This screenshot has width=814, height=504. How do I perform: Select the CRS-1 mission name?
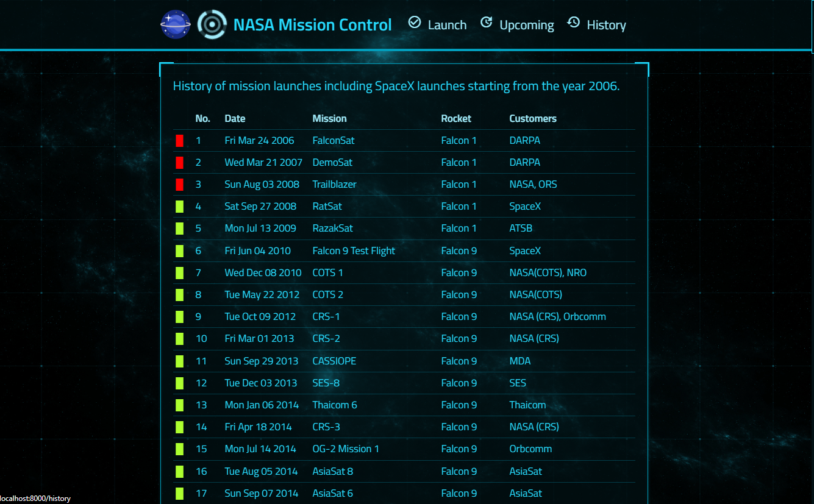(x=326, y=316)
